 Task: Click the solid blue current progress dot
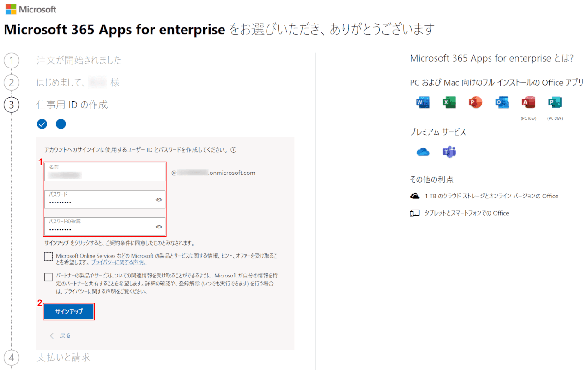(61, 124)
